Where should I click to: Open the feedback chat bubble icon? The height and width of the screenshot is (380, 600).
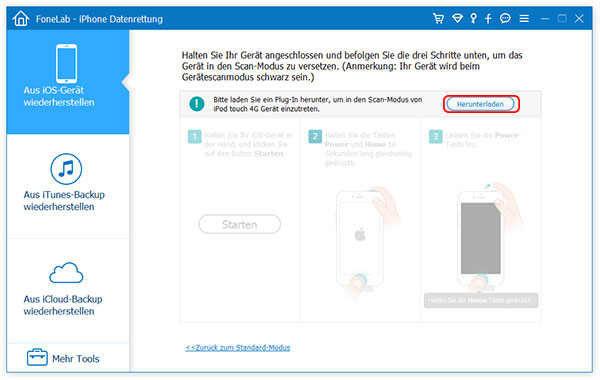pyautogui.click(x=505, y=18)
